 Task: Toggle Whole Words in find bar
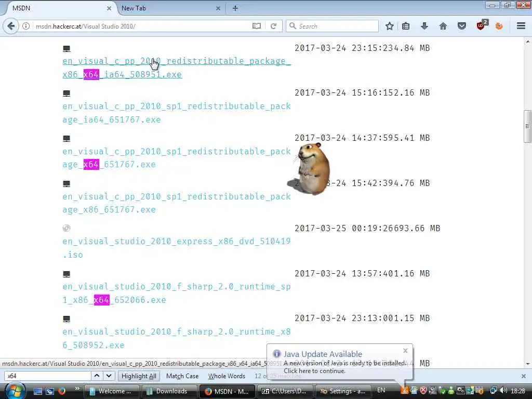click(227, 376)
